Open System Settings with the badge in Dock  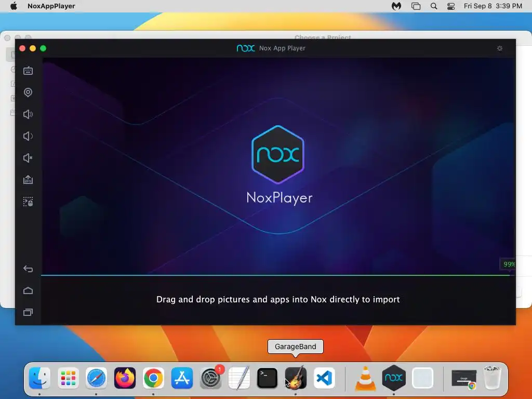click(211, 378)
